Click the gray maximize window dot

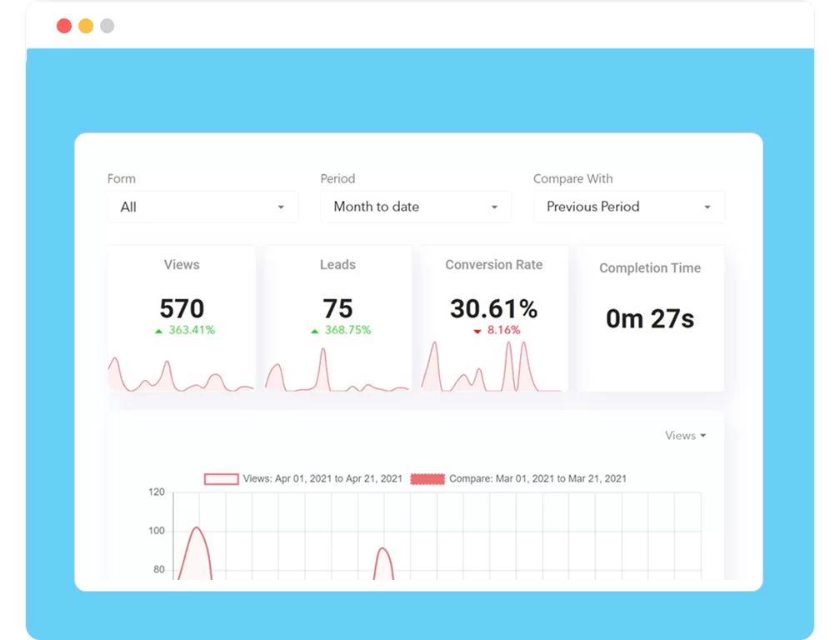click(107, 26)
